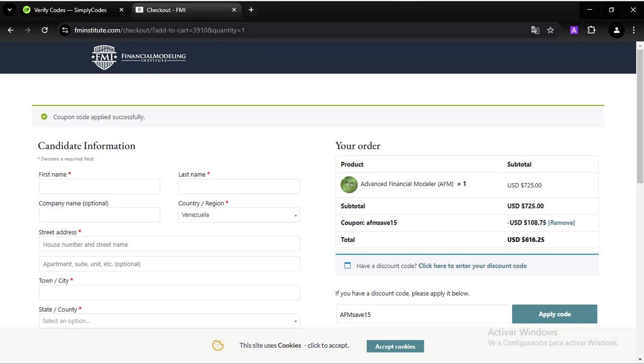Click the Total 'USD $616.25' value

[526, 240]
